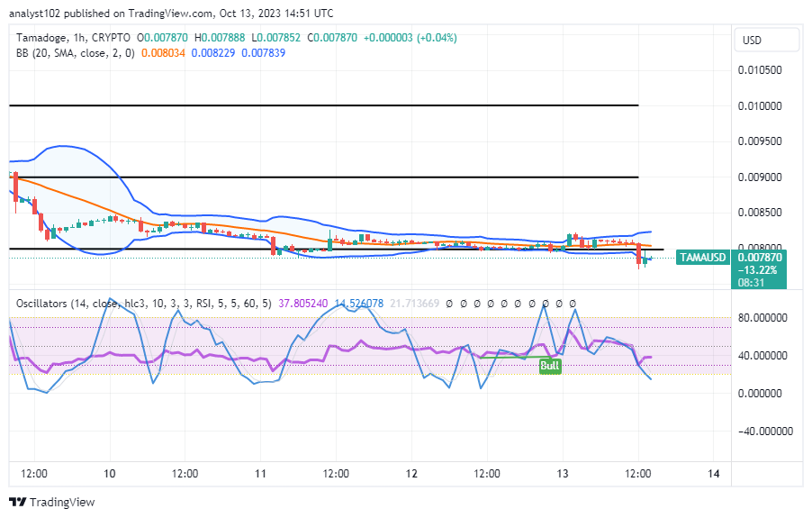Image resolution: width=812 pixels, height=518 pixels.
Task: Click the green Bull signal label
Action: coord(550,366)
